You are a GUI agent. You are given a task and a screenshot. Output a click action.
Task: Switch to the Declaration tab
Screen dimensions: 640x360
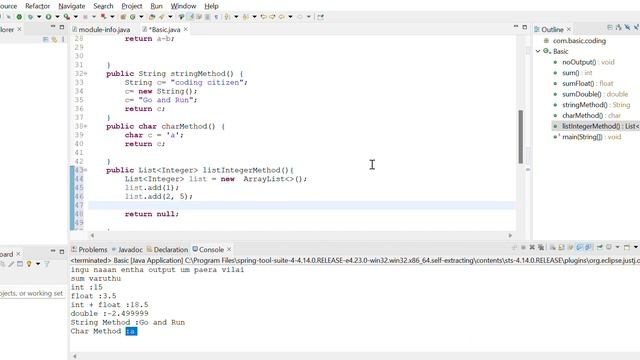(167, 249)
